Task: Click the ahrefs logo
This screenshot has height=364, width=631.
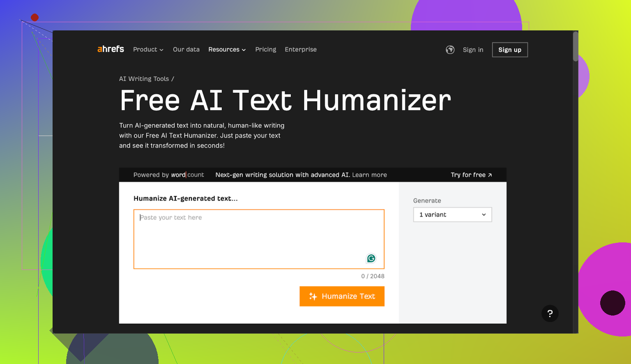Action: coord(111,49)
